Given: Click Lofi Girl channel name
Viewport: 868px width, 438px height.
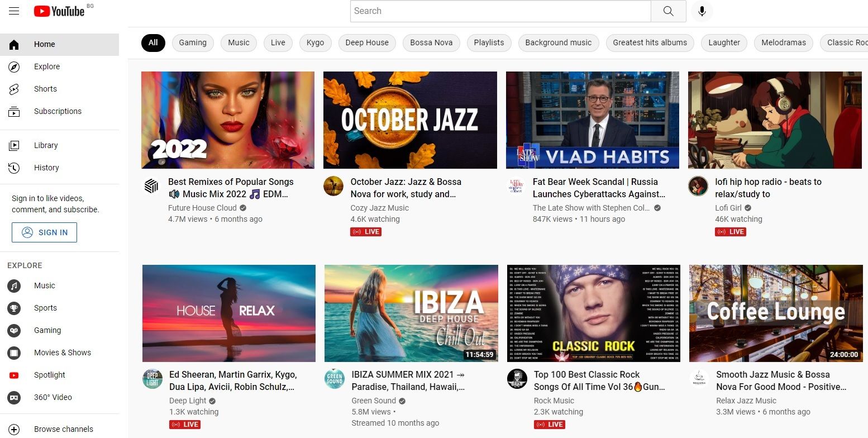Looking at the screenshot, I should [728, 208].
